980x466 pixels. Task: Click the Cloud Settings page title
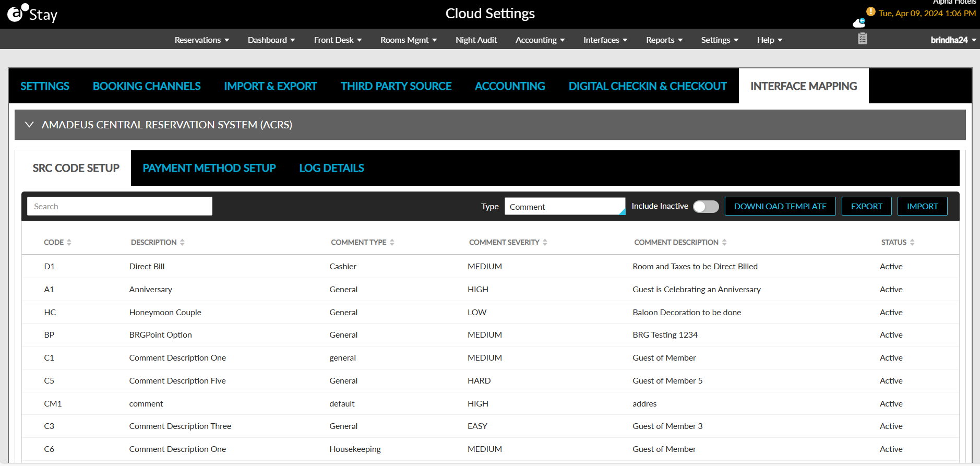click(x=490, y=14)
